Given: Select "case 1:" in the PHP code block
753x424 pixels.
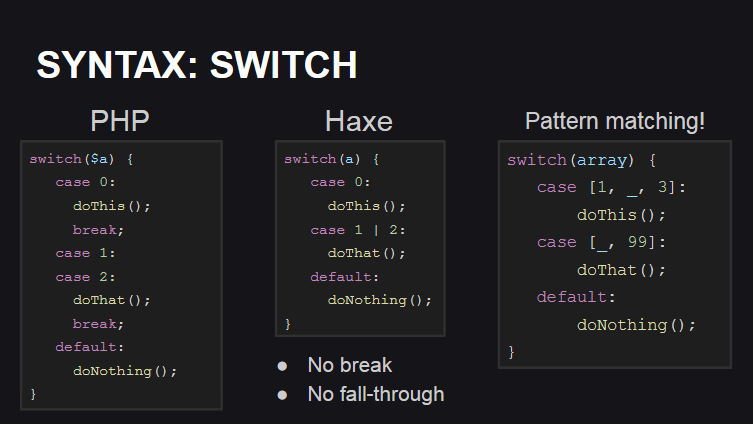Looking at the screenshot, I should point(85,253).
